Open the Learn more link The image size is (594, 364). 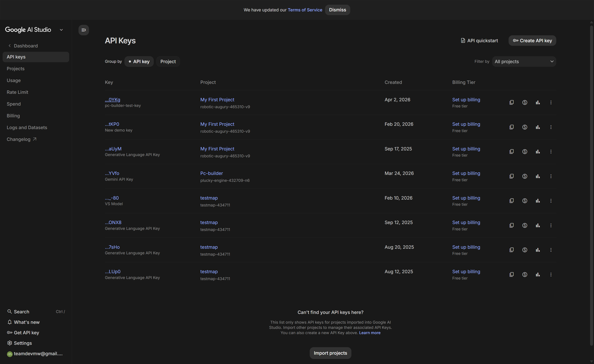(x=370, y=333)
